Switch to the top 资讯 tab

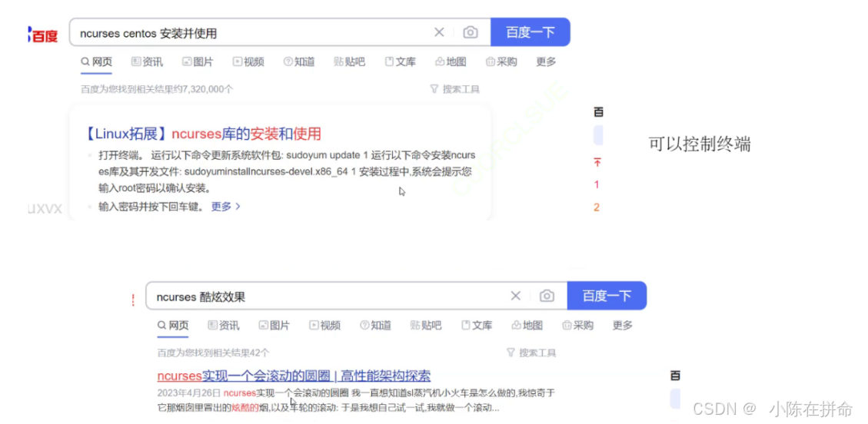pyautogui.click(x=148, y=62)
